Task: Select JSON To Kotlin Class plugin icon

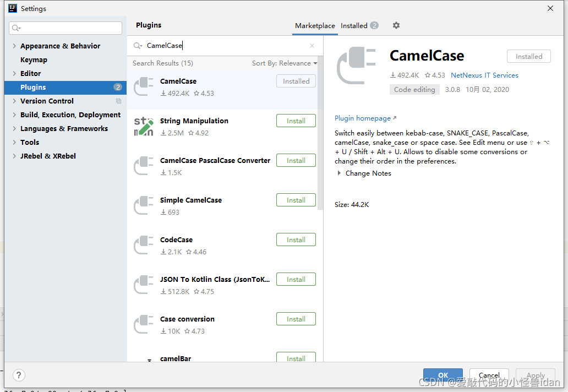Action: [144, 285]
